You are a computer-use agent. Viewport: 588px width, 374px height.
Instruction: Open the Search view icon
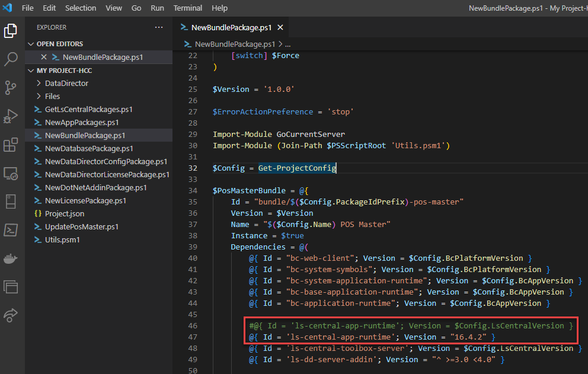click(11, 59)
